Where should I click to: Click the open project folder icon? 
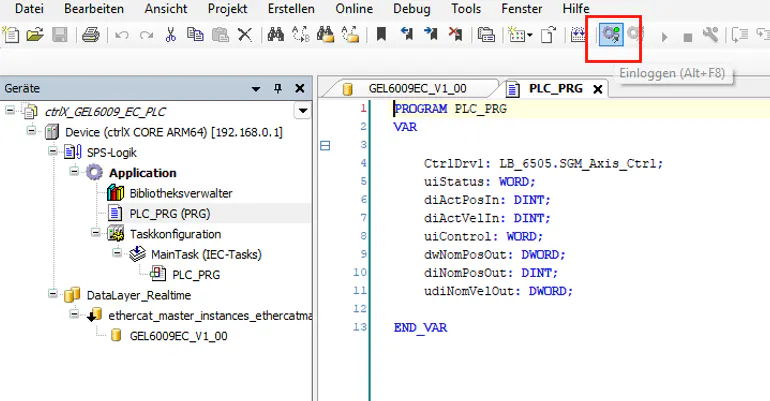coord(35,35)
